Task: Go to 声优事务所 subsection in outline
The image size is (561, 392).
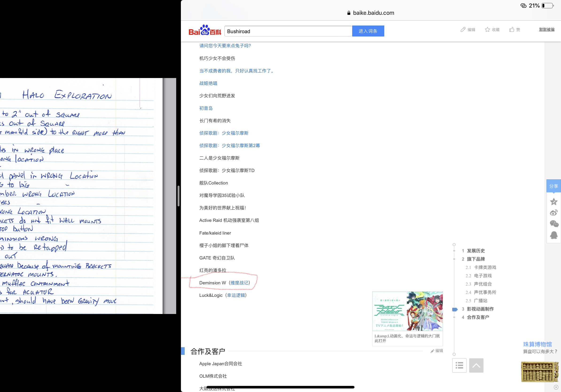Action: click(x=485, y=292)
